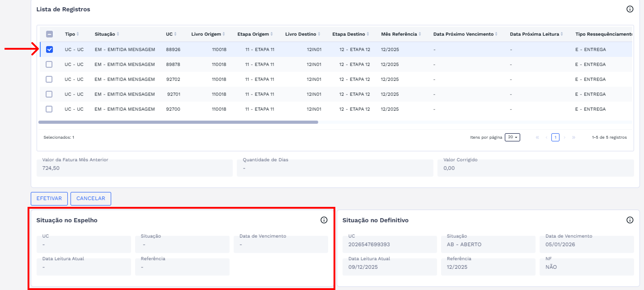Click the Espelho Data de Vencimento field
644x290 pixels.
tap(281, 244)
